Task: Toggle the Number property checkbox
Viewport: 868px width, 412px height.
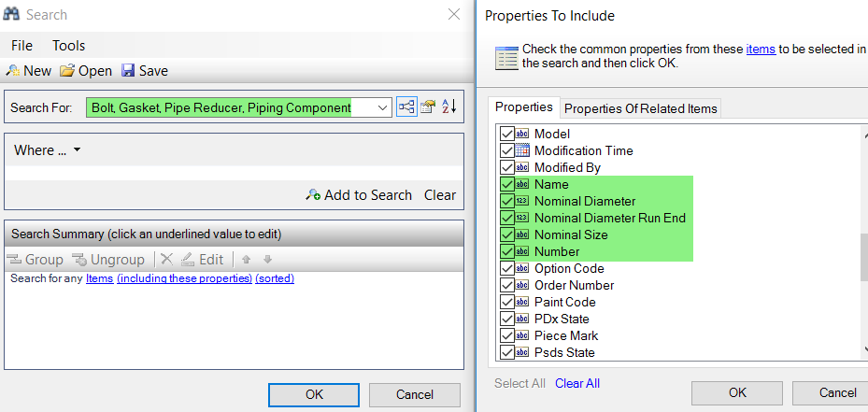Action: coord(506,251)
